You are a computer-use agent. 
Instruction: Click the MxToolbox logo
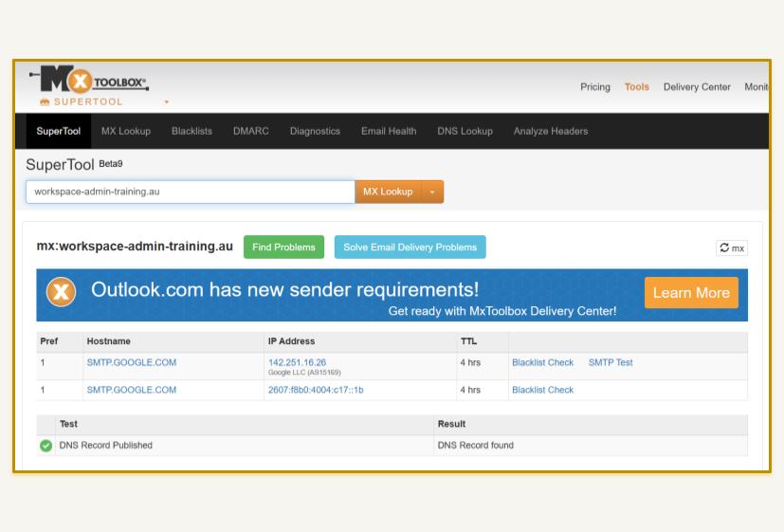89,80
